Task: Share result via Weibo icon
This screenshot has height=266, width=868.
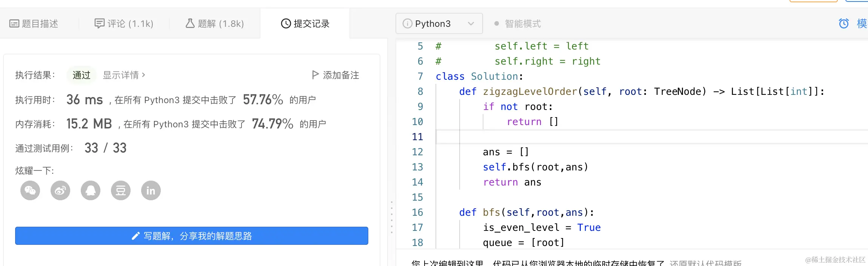Action: (x=60, y=190)
